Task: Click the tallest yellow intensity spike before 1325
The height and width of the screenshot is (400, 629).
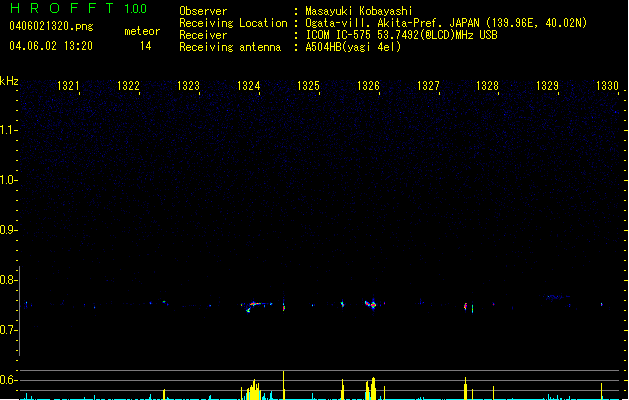Action: pyautogui.click(x=284, y=385)
